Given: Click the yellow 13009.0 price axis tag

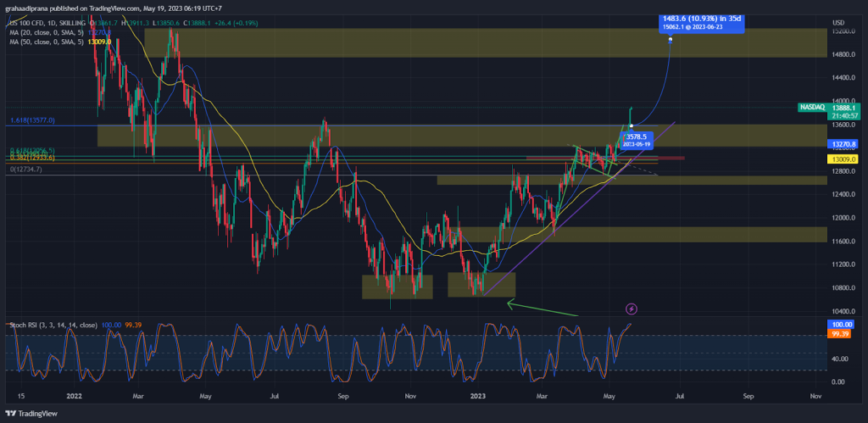Looking at the screenshot, I should point(845,159).
